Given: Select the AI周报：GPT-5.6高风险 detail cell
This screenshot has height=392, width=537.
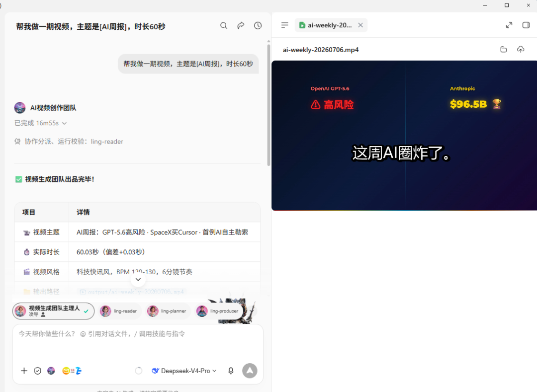Looking at the screenshot, I should [x=165, y=232].
